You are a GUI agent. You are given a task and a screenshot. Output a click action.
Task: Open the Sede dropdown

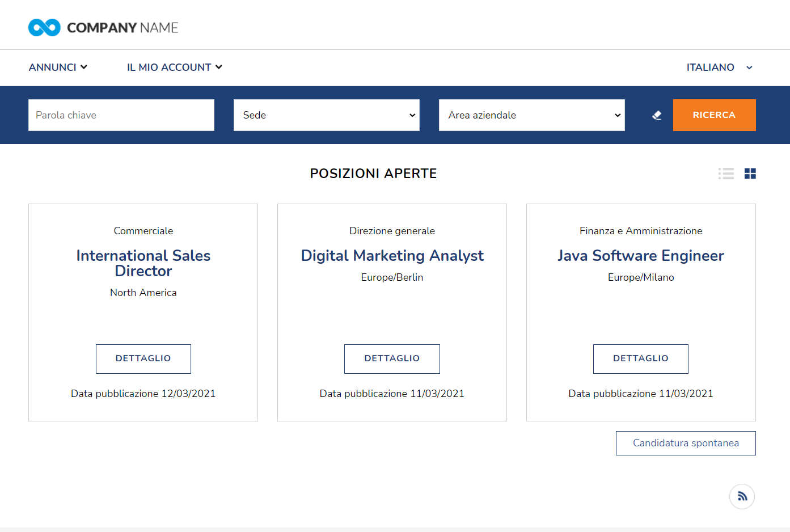click(327, 115)
